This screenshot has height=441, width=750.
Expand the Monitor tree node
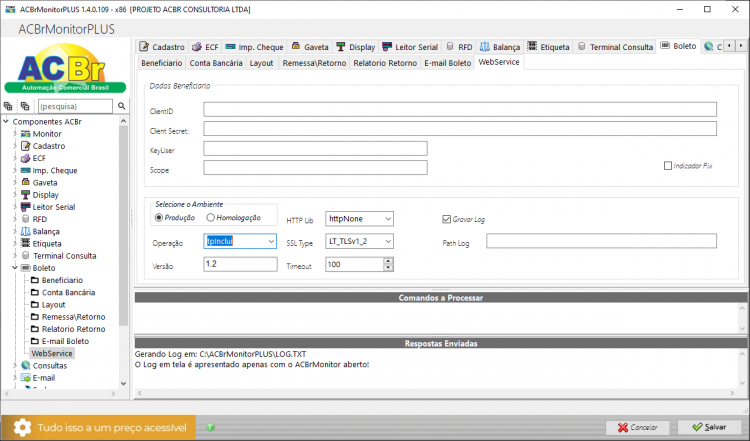pyautogui.click(x=15, y=134)
